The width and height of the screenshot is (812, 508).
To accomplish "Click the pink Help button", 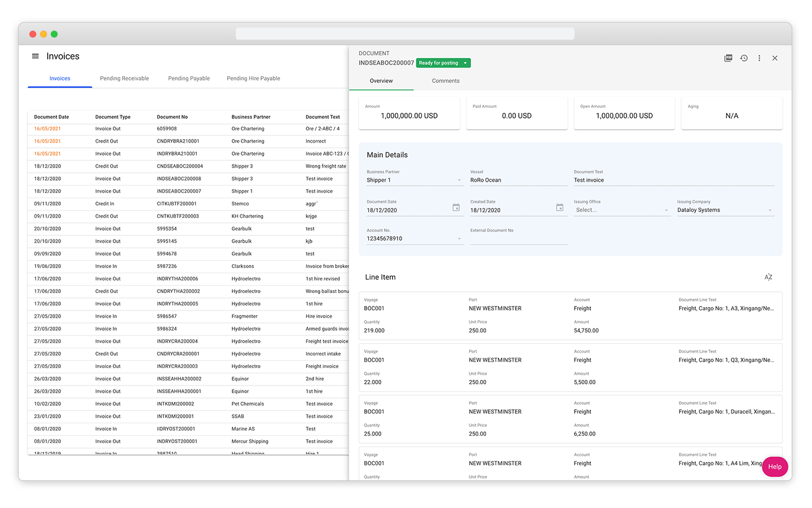I will tap(775, 467).
